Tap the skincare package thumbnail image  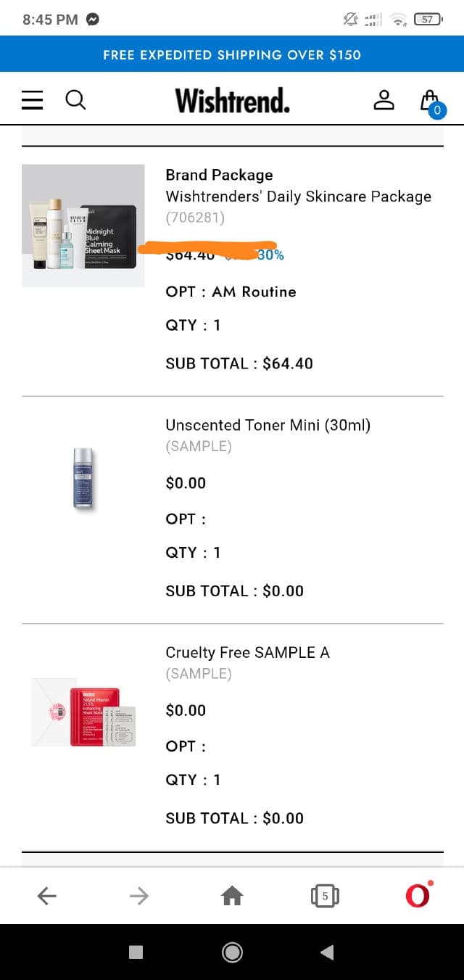(83, 226)
